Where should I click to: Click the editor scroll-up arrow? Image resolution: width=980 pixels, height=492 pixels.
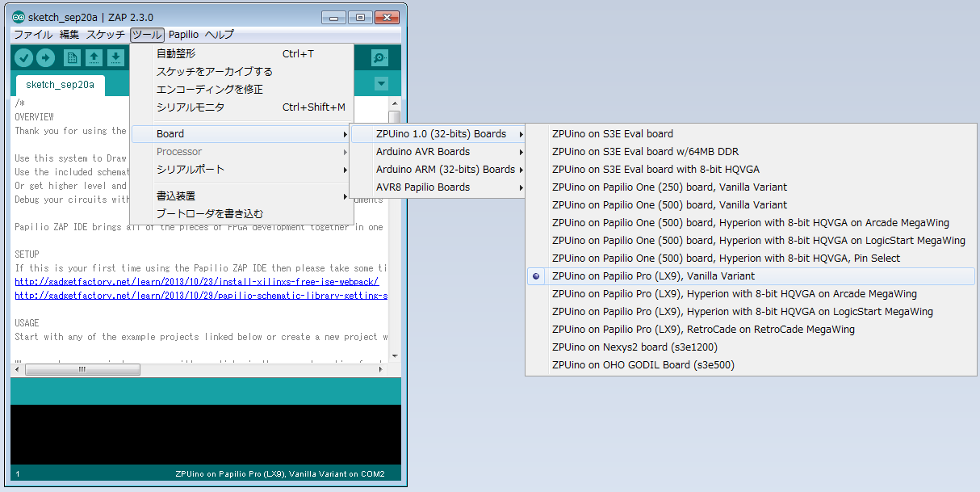click(x=395, y=103)
